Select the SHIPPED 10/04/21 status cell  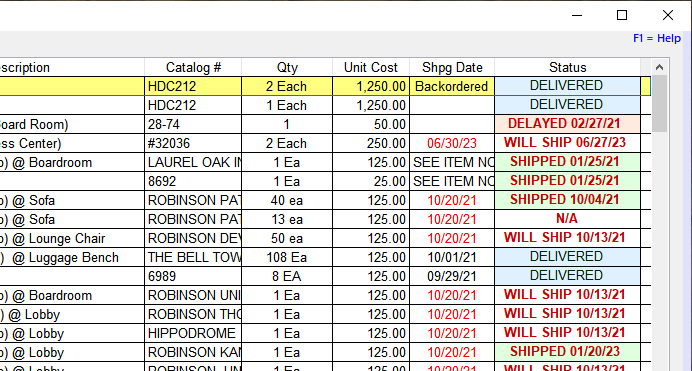[x=568, y=200]
